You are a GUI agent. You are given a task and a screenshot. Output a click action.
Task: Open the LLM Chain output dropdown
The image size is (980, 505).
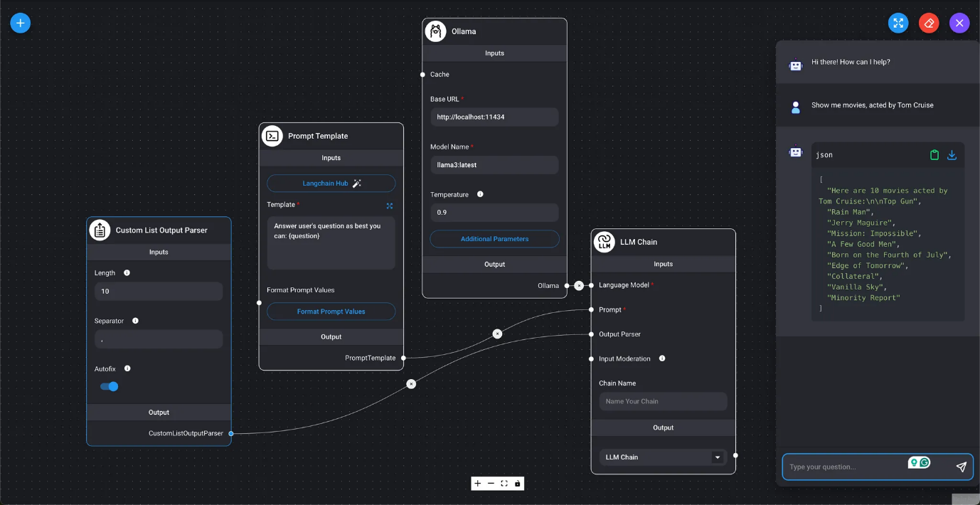tap(717, 457)
